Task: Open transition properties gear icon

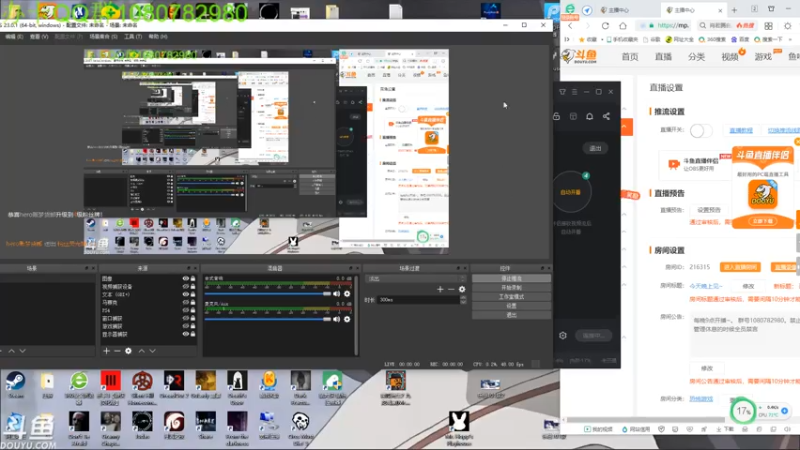Action: click(x=462, y=289)
